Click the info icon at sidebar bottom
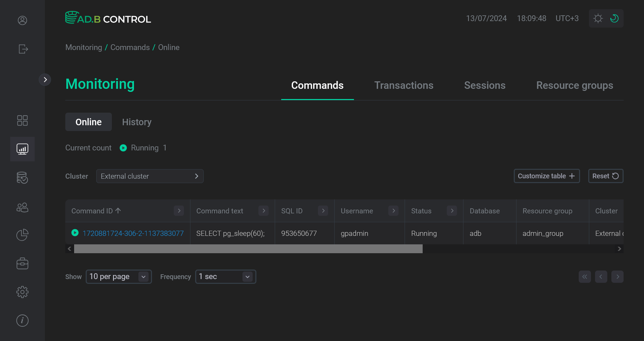Screen dimensions: 644x341 click(22, 320)
